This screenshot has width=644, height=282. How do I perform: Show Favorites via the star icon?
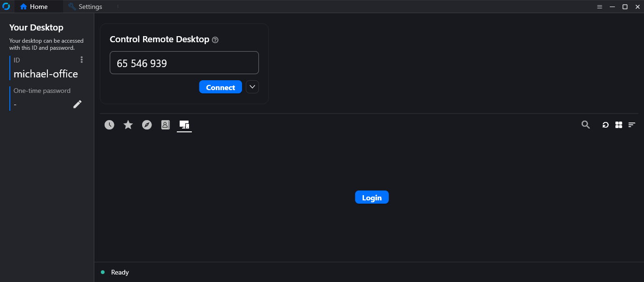click(128, 125)
